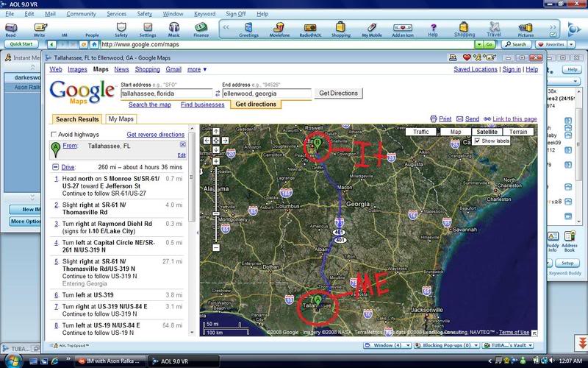Click the Quick Start button

point(21,44)
